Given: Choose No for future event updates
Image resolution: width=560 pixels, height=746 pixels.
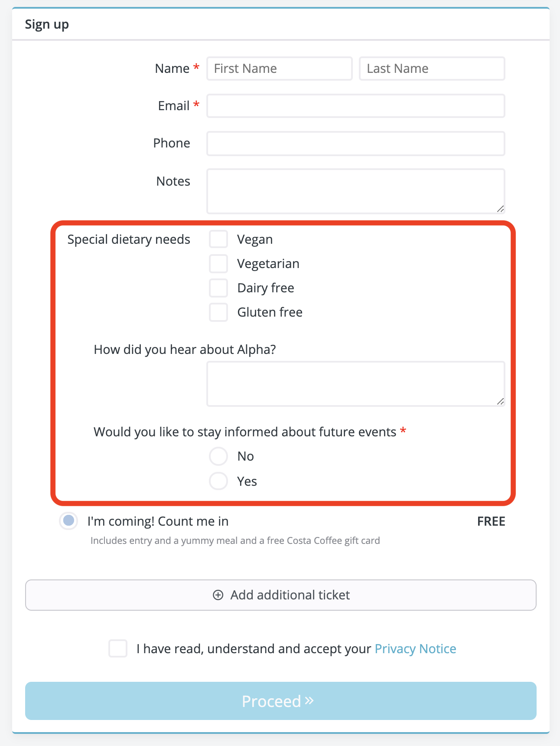Looking at the screenshot, I should click(x=218, y=456).
